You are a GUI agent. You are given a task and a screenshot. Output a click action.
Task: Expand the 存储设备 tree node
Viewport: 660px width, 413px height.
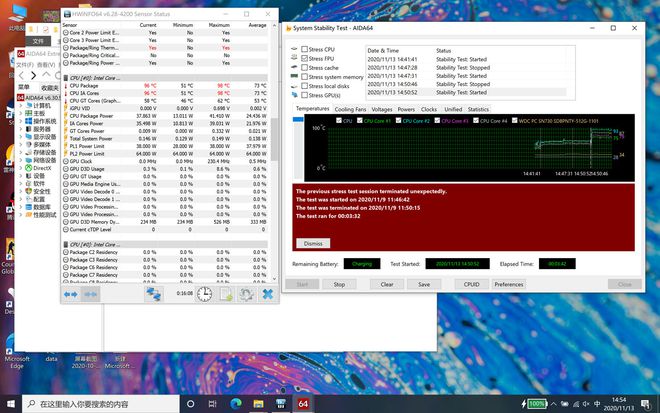[21, 152]
